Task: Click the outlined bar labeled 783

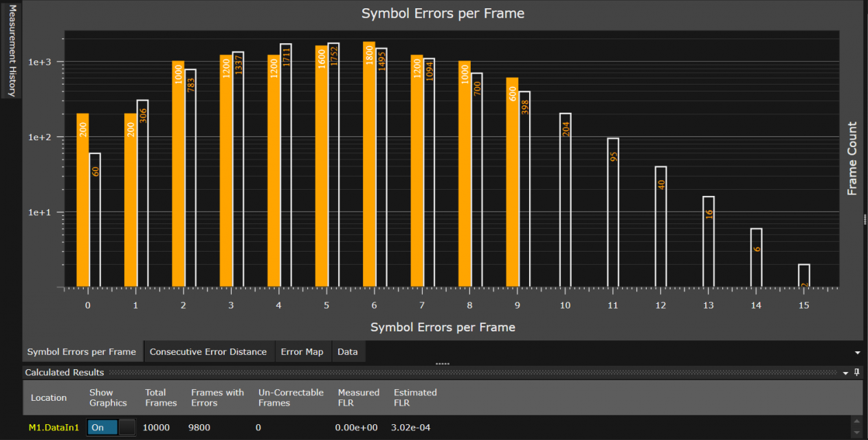Action: [190, 177]
